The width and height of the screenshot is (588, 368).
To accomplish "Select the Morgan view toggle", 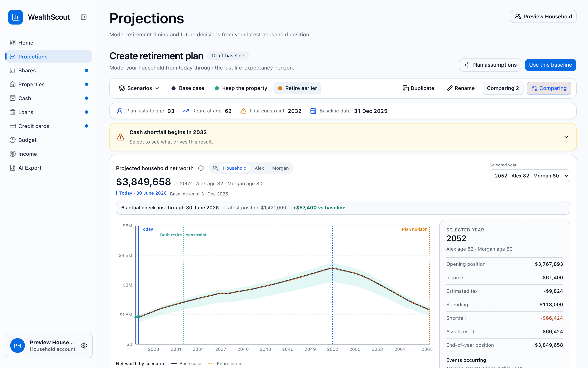I will [280, 168].
